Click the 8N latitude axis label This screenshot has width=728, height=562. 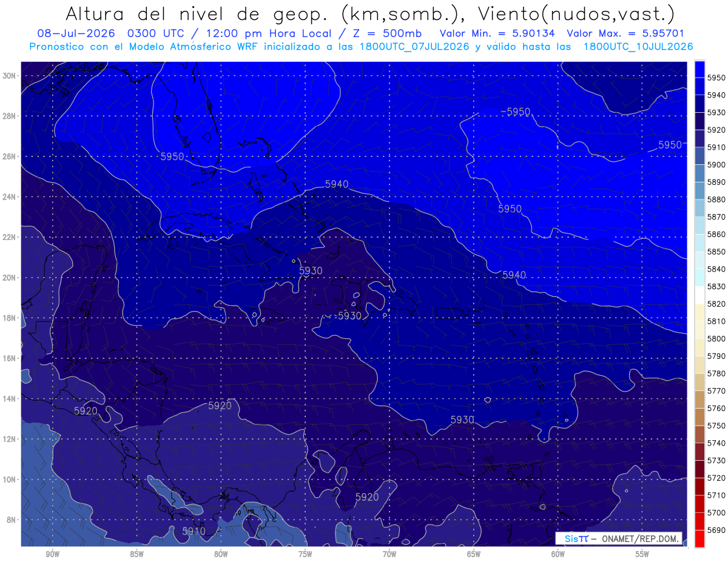[x=12, y=520]
